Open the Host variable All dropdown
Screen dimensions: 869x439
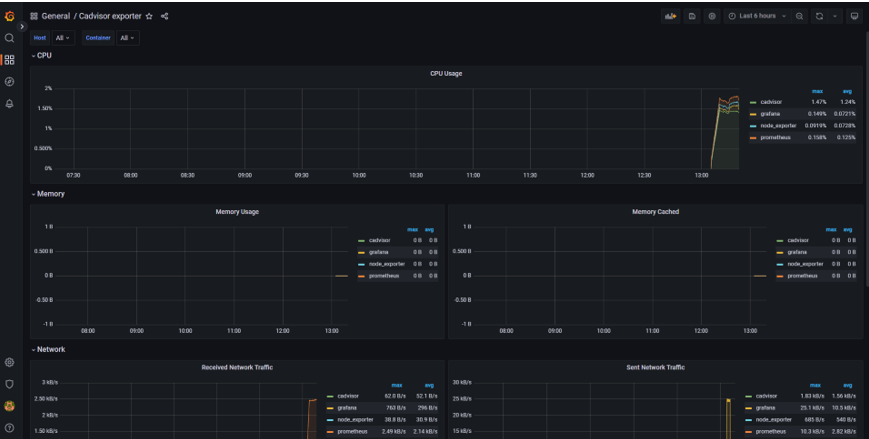point(63,38)
